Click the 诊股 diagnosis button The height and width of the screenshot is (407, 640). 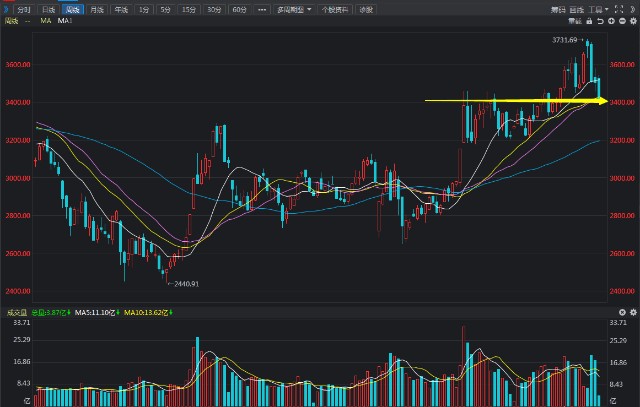pyautogui.click(x=367, y=9)
